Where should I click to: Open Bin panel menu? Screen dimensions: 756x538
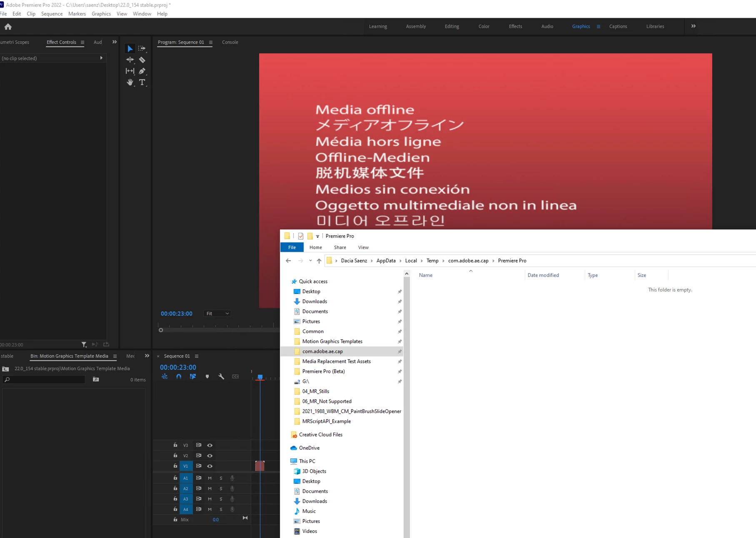tap(115, 356)
